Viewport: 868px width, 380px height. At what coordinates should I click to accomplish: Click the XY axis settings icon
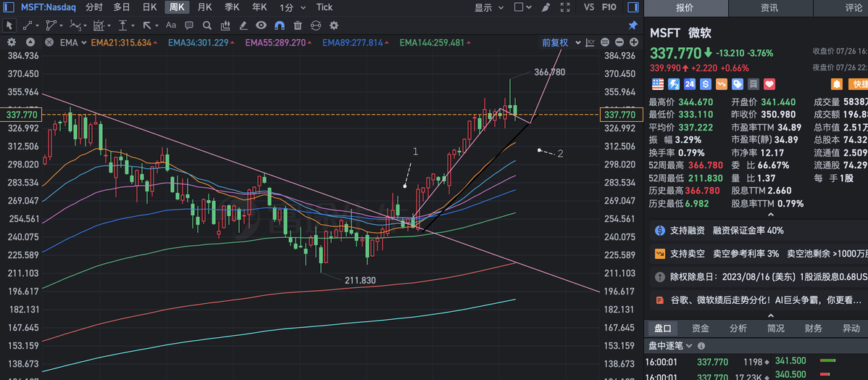tap(590, 43)
